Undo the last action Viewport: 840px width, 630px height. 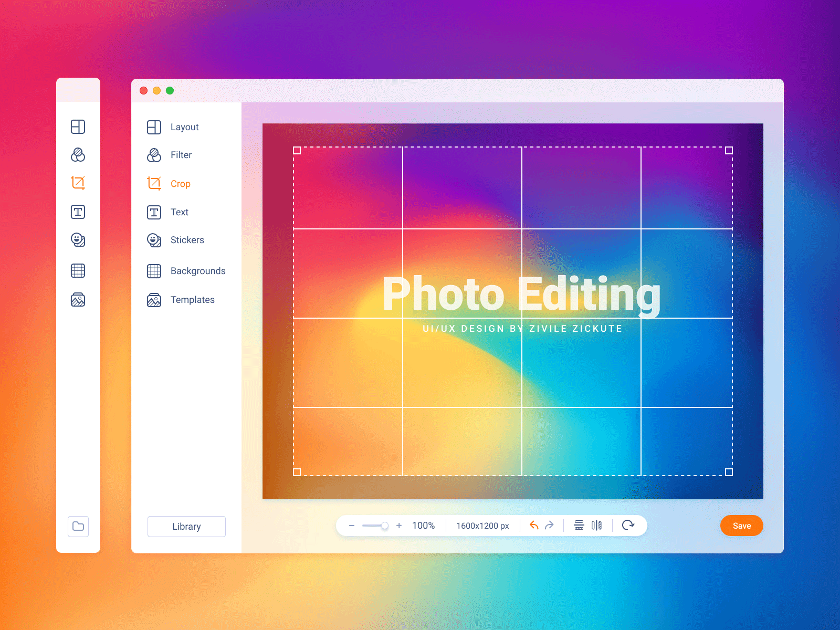534,526
